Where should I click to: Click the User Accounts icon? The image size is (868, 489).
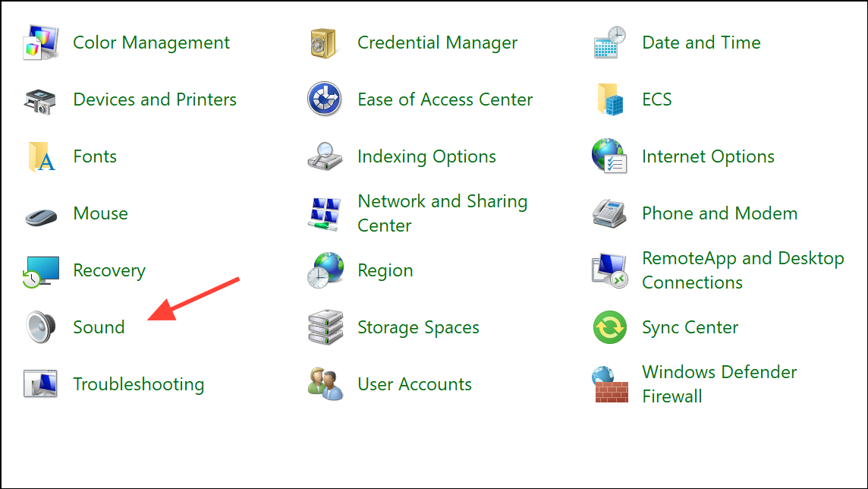pyautogui.click(x=325, y=384)
